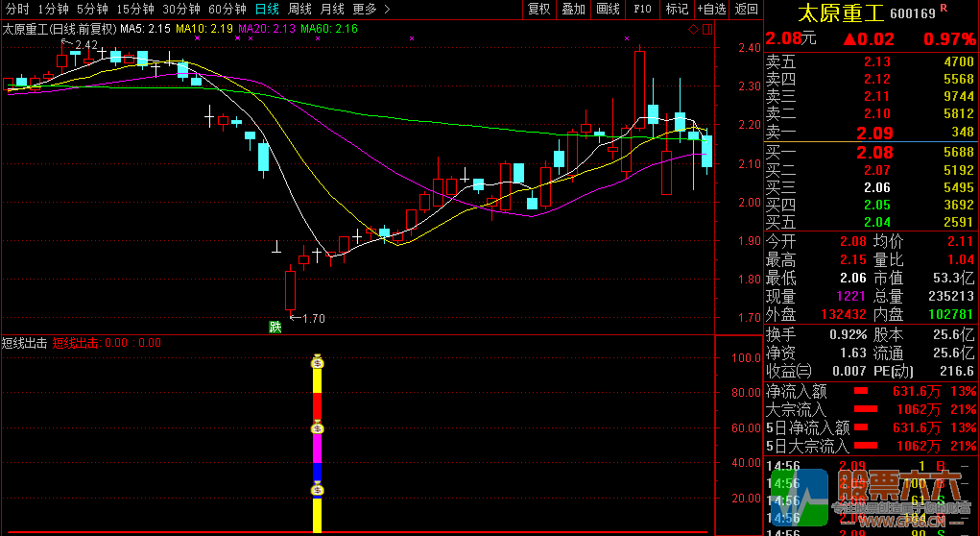This screenshot has height=536, width=980.
Task: Select the 周线 weekly period
Action: click(300, 10)
